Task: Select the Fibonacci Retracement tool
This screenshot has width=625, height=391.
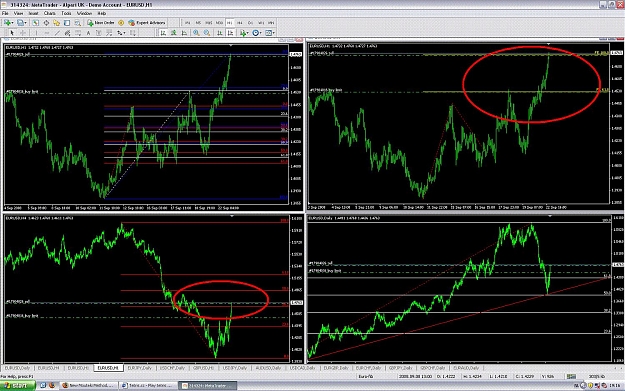Action: pos(77,33)
